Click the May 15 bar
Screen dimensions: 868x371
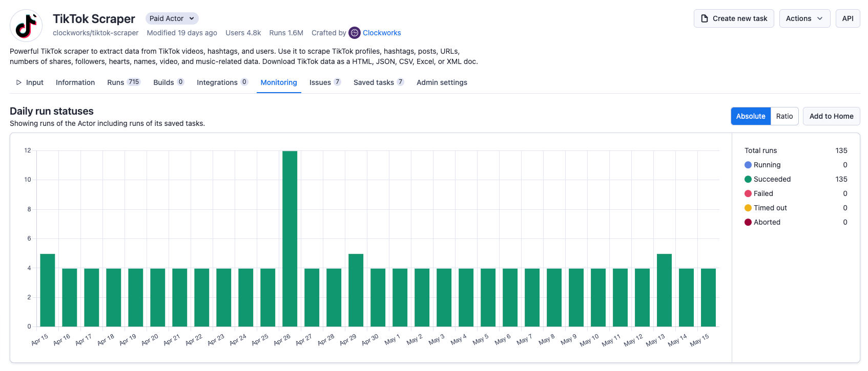[x=708, y=297]
